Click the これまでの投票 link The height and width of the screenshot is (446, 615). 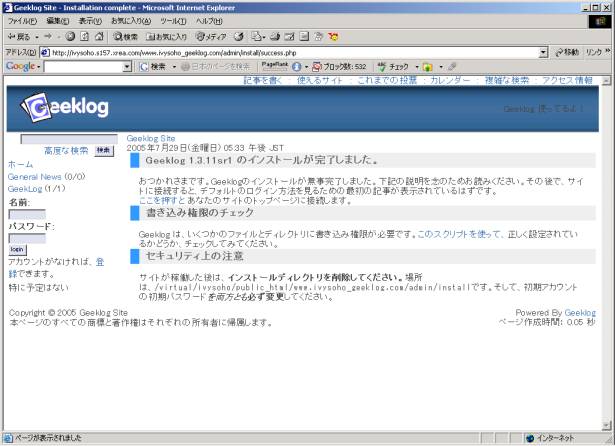coord(387,80)
